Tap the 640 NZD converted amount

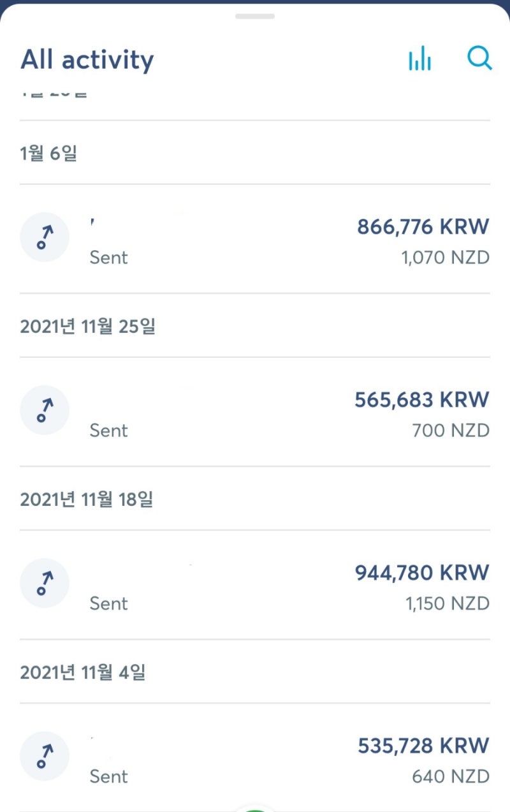point(450,776)
